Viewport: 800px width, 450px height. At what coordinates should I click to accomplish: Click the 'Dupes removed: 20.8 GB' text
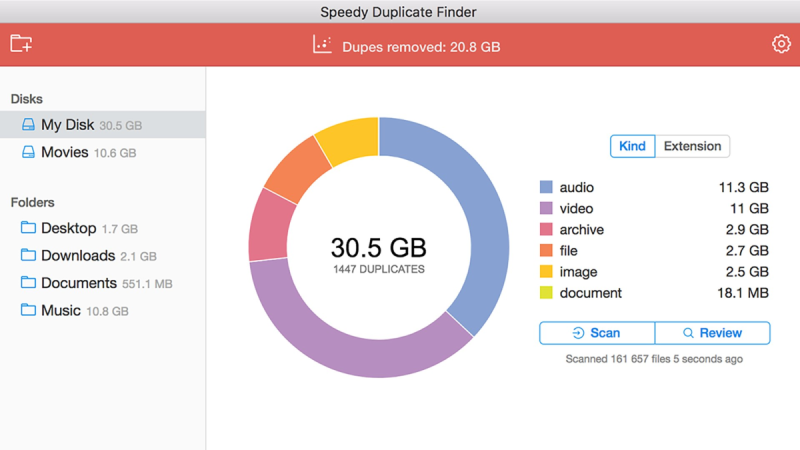pyautogui.click(x=421, y=47)
